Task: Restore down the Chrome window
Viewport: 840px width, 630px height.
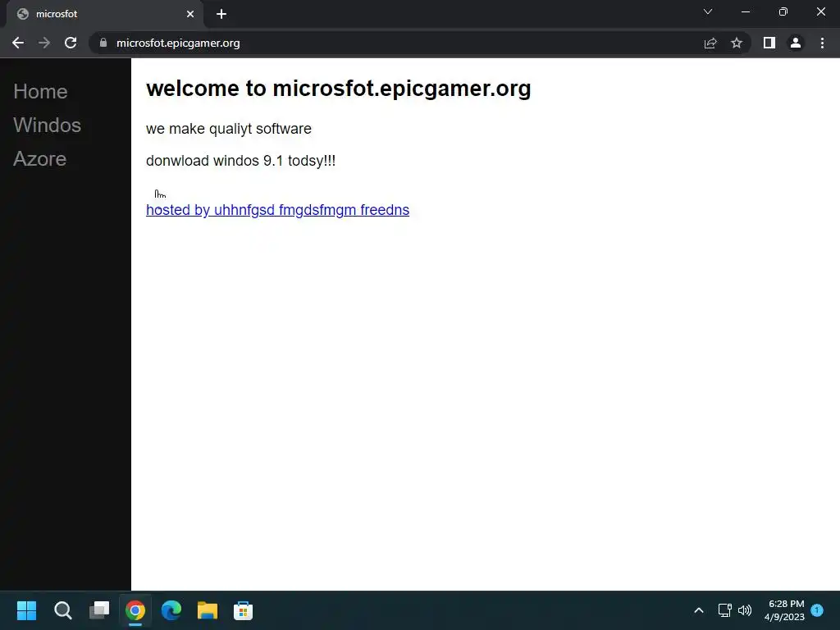Action: tap(783, 11)
